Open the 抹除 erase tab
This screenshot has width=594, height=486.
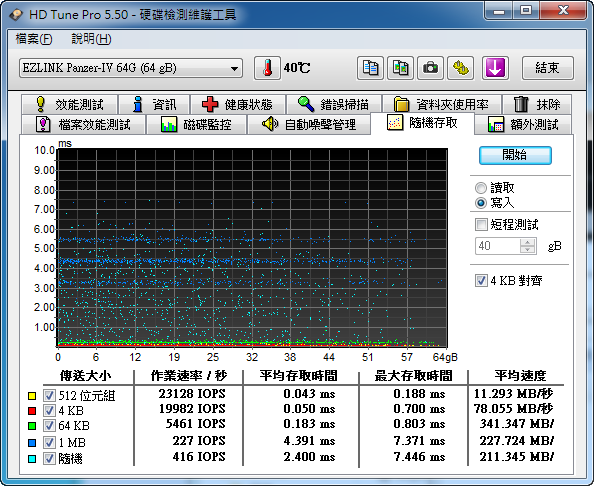(x=537, y=104)
